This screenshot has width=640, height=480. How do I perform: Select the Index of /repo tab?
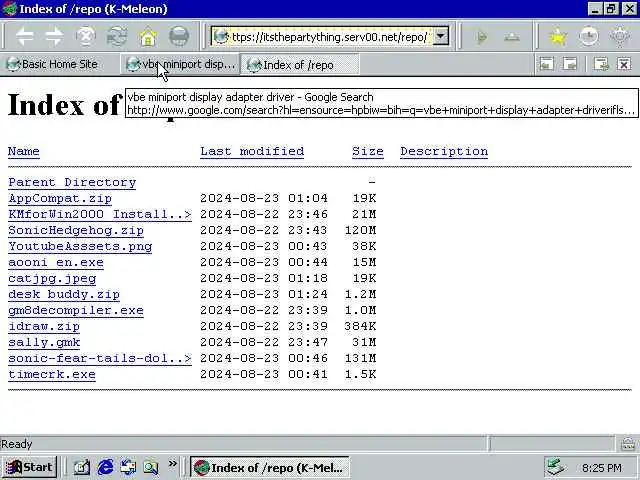coord(300,64)
